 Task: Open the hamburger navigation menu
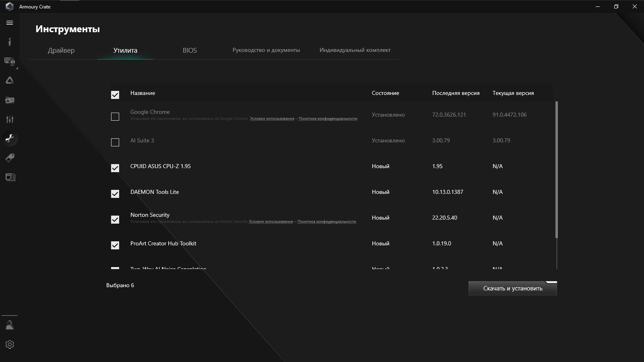pos(10,23)
